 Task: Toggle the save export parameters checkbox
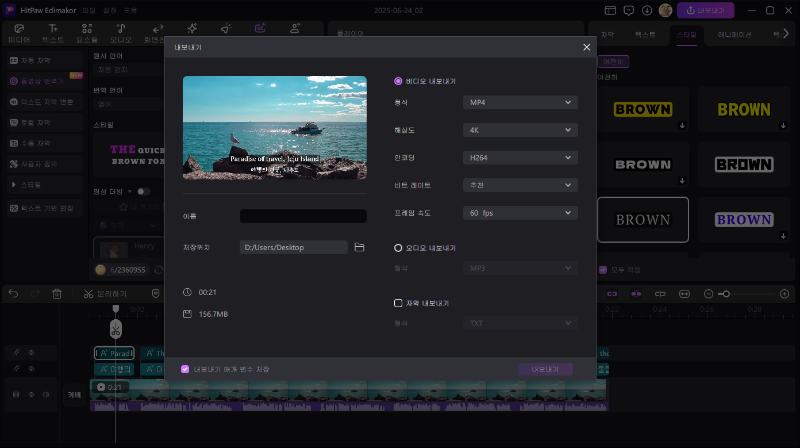pos(185,369)
